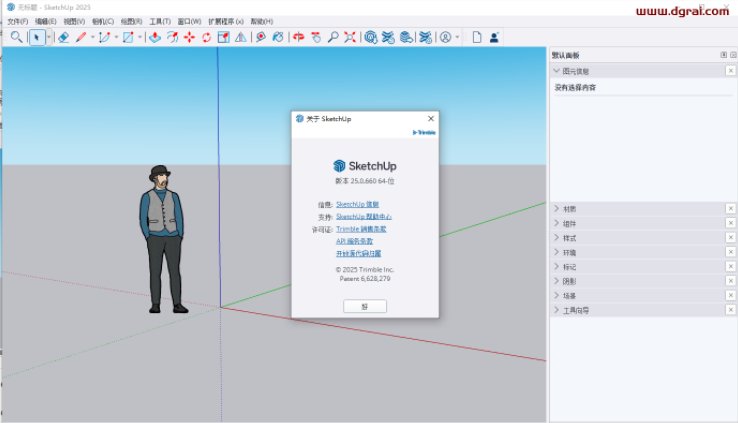Open the API 服务条款 link

[x=354, y=241]
